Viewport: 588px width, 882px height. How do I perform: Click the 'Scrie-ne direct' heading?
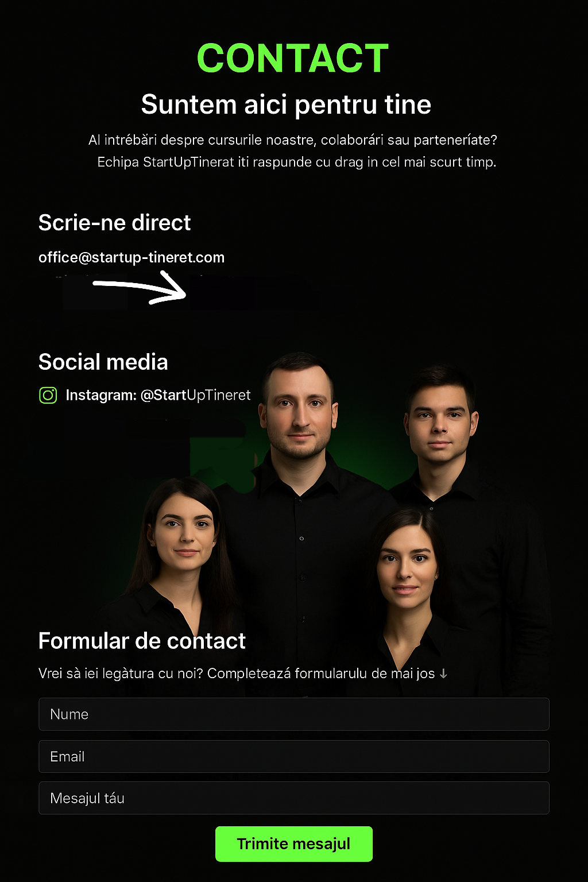(x=114, y=223)
